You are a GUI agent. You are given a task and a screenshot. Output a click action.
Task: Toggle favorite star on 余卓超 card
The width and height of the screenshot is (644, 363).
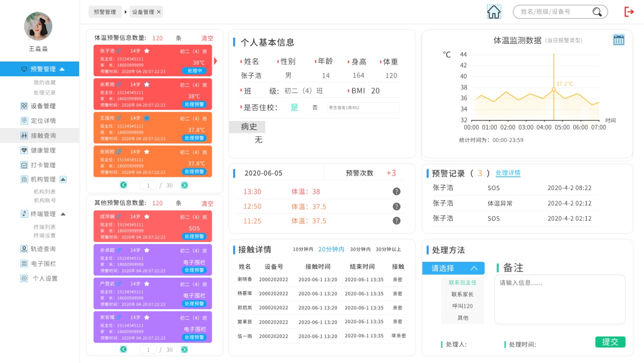click(147, 250)
